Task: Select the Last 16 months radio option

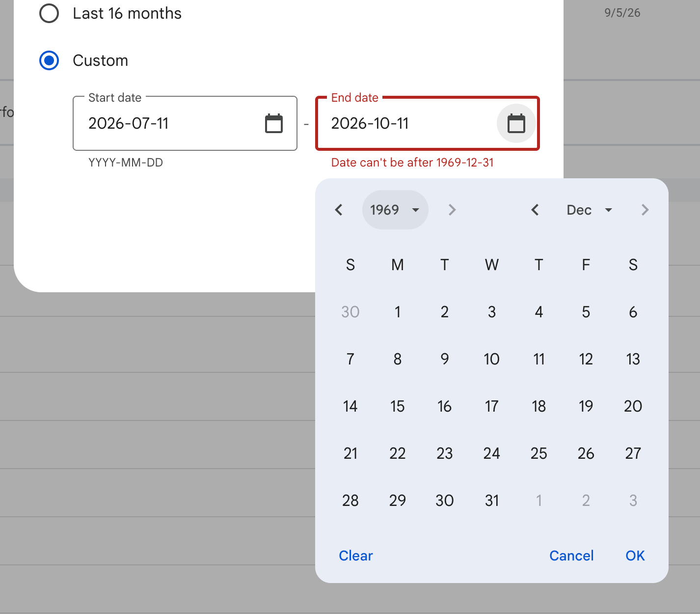Action: [49, 13]
